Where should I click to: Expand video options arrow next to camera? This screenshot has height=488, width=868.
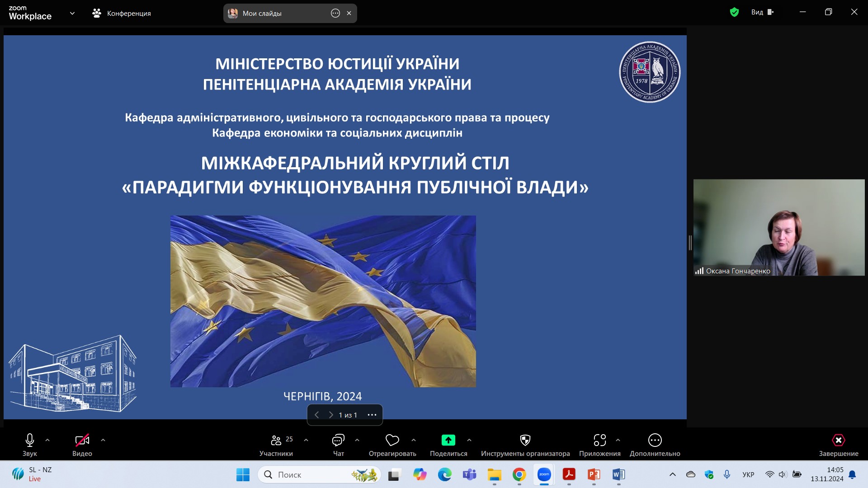(103, 440)
